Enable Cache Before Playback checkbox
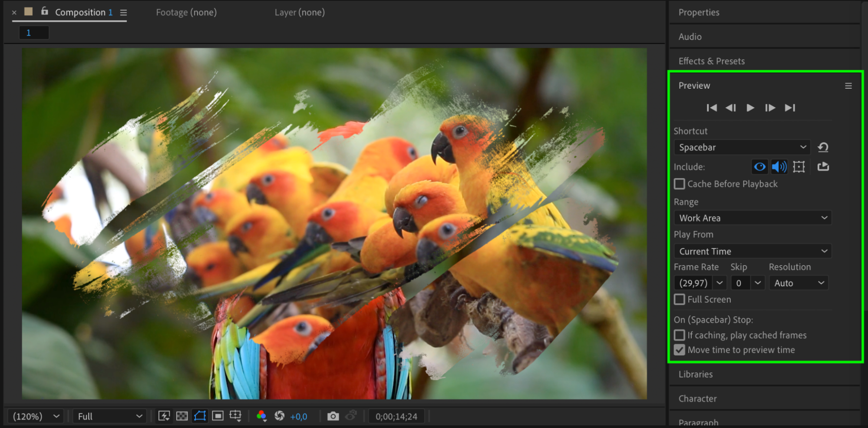Image resolution: width=868 pixels, height=428 pixels. click(x=680, y=184)
